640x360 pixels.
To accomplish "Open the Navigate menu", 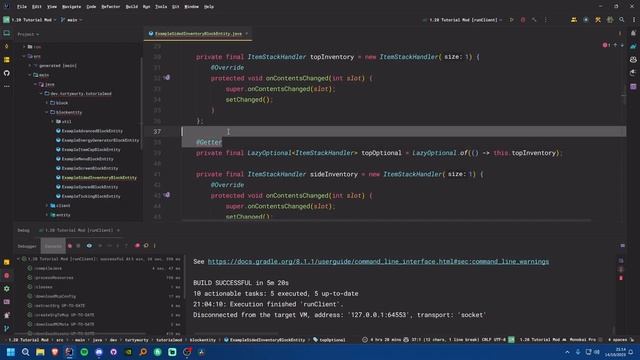I will pyautogui.click(x=71, y=7).
